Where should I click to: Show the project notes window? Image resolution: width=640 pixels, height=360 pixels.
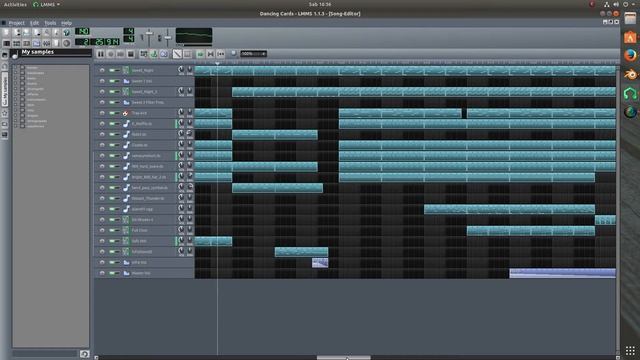click(x=56, y=43)
